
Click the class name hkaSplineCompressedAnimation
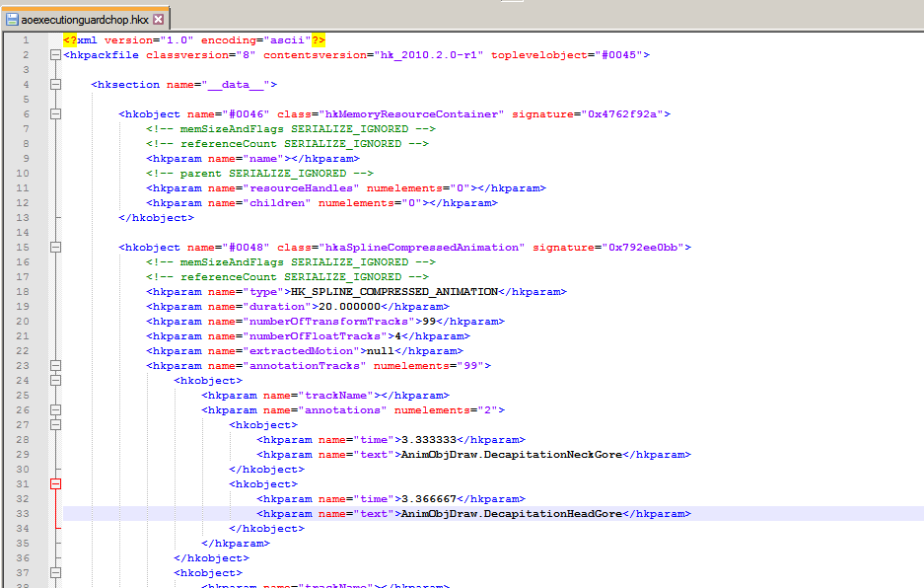click(x=422, y=247)
